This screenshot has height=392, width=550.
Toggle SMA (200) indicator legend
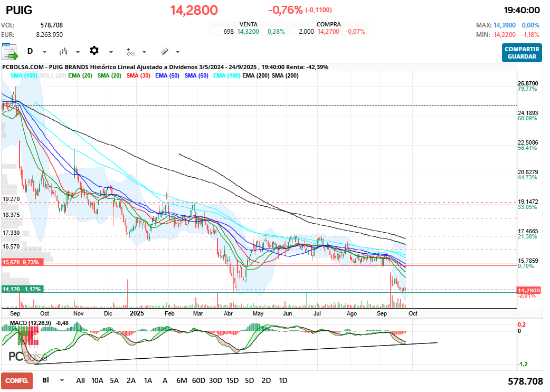[x=285, y=75]
